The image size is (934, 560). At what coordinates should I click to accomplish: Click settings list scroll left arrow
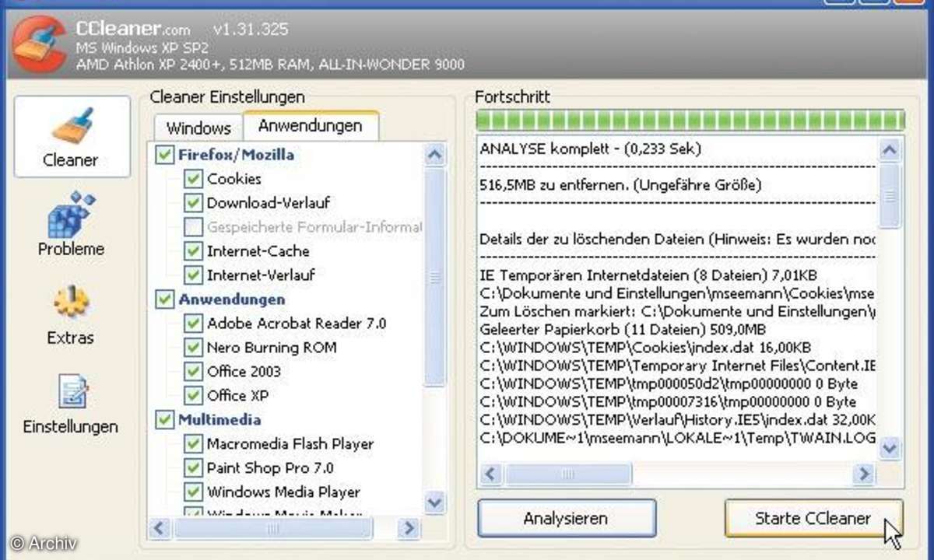(160, 529)
